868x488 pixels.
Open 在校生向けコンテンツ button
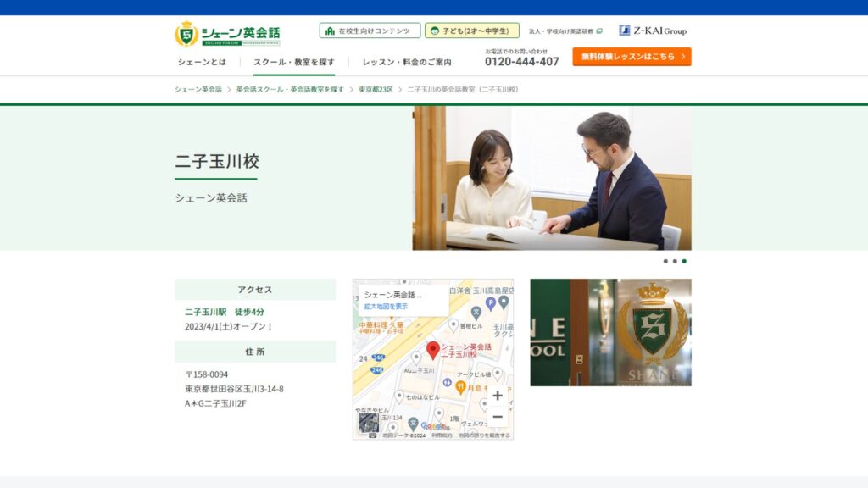coord(370,30)
